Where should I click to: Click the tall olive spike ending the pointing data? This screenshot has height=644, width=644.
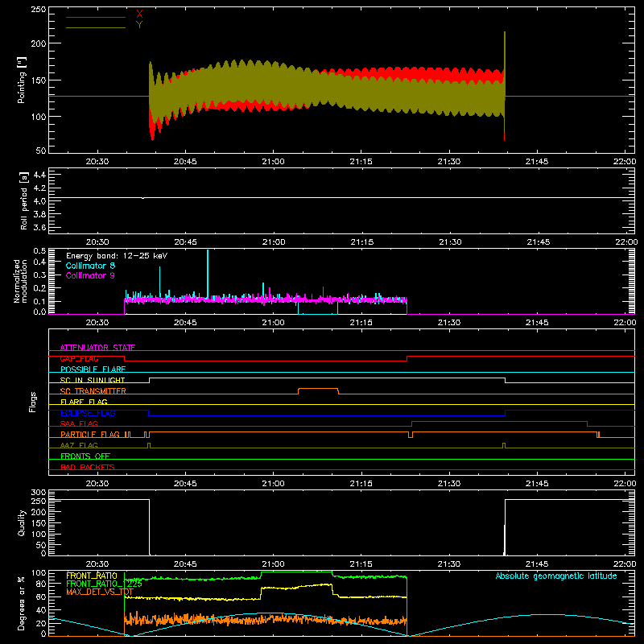[505, 62]
